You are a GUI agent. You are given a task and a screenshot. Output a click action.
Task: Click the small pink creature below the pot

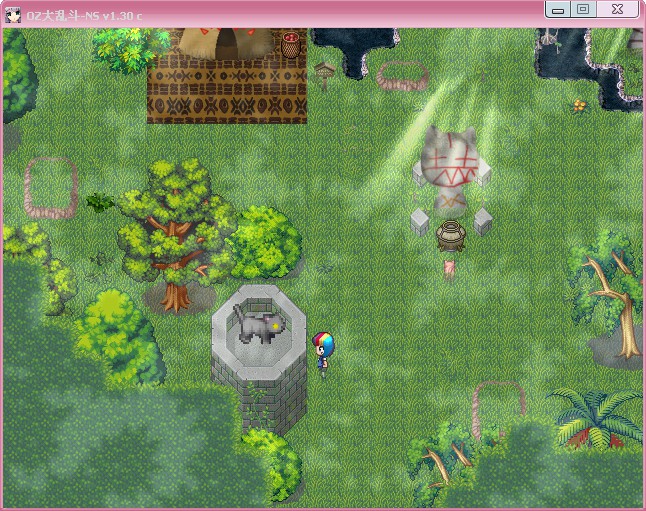click(449, 269)
